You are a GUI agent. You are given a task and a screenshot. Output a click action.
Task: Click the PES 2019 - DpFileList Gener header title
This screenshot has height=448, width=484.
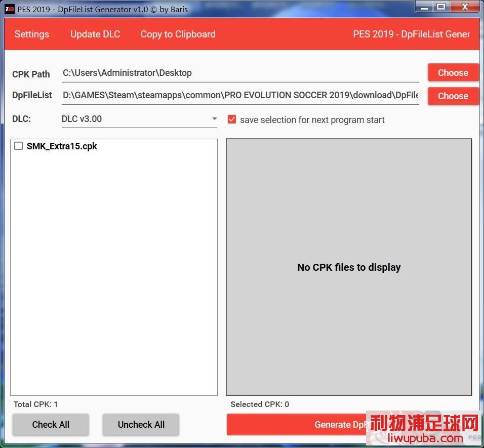[411, 34]
